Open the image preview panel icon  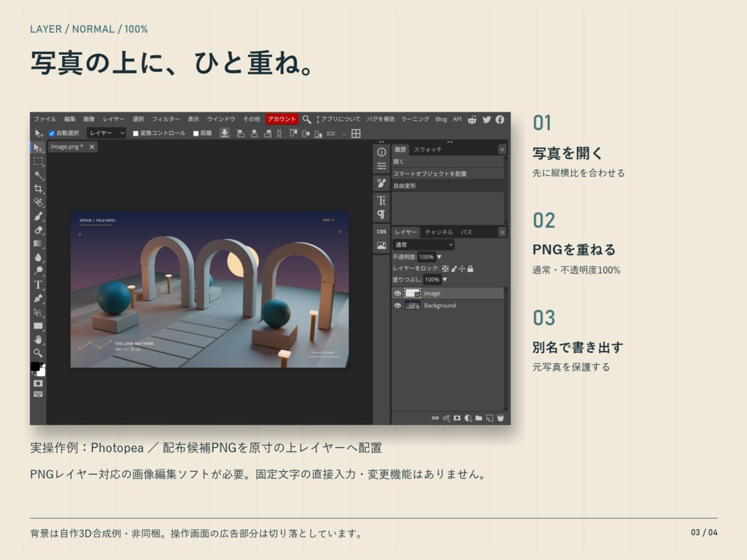381,246
